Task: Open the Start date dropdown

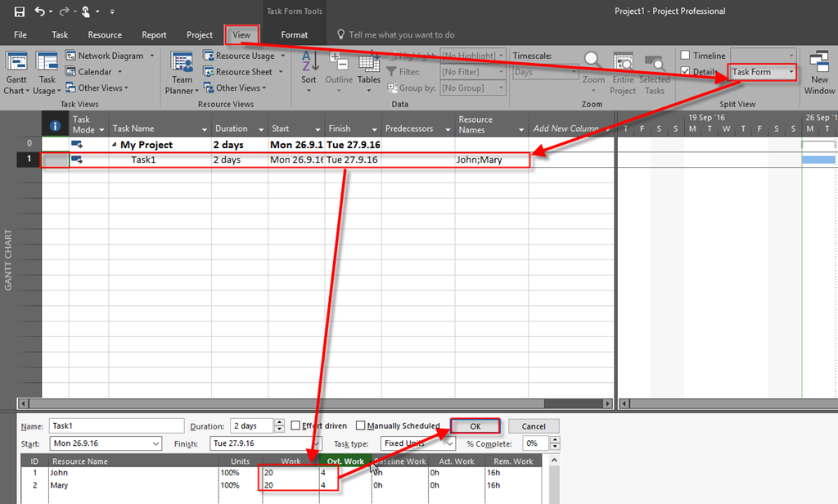Action: [x=156, y=443]
